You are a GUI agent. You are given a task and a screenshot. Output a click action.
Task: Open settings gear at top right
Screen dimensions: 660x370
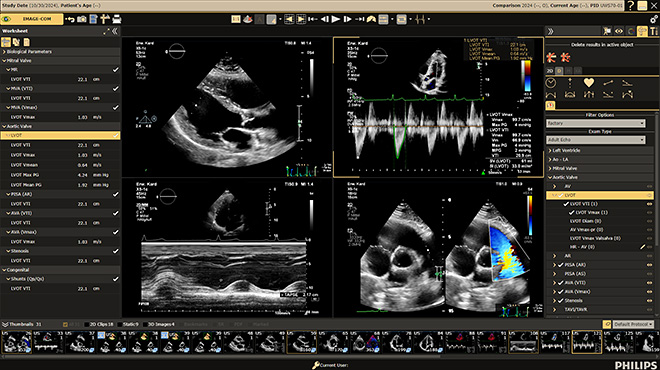pyautogui.click(x=654, y=19)
